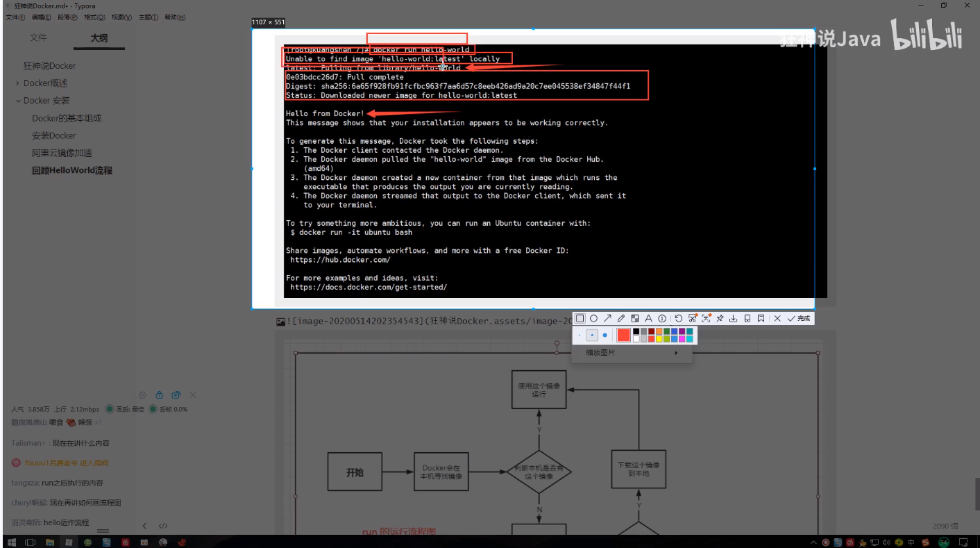980x548 pixels.
Task: Cancel the screenshot with X icon
Action: click(x=777, y=318)
